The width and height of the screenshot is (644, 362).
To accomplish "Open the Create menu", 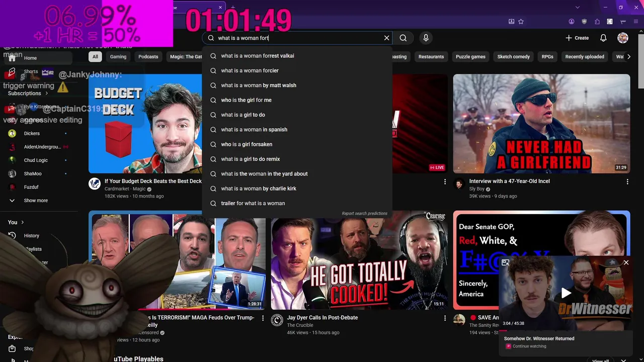I will click(577, 38).
